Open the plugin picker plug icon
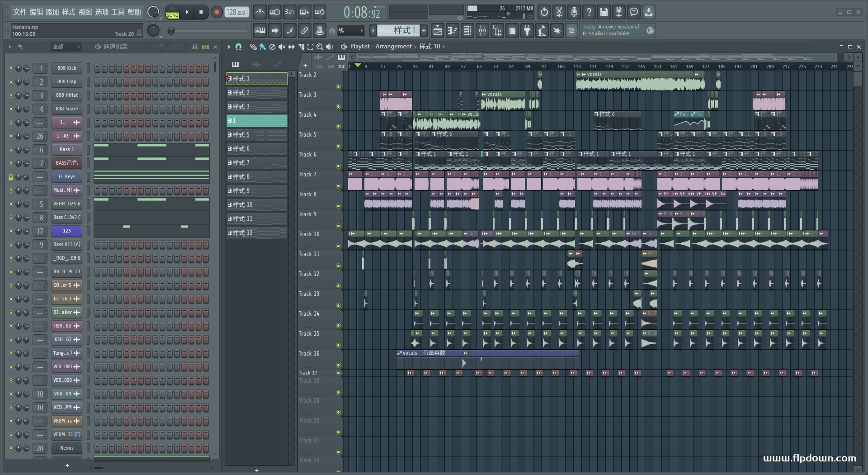Screen dimensions: 868x475 click(527, 31)
